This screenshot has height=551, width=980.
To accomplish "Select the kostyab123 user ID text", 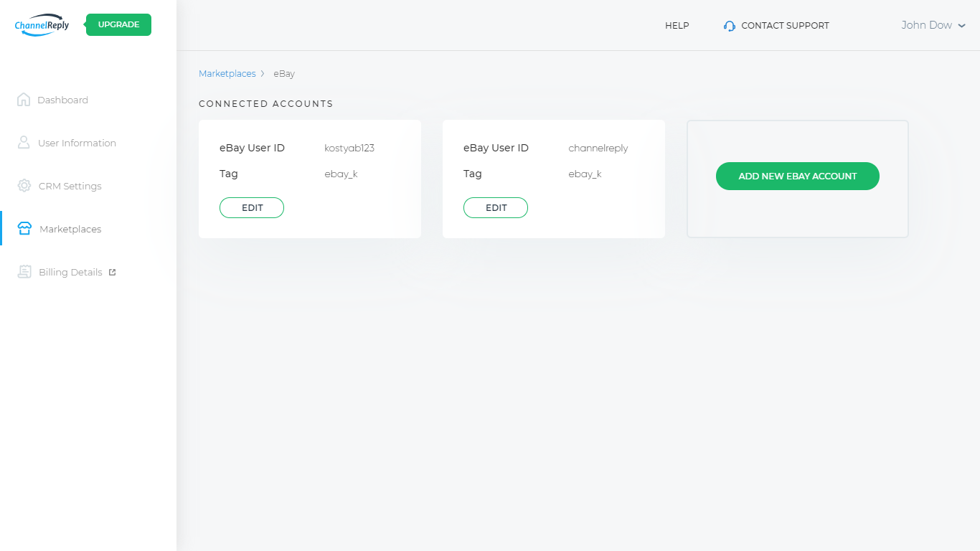I will tap(349, 149).
